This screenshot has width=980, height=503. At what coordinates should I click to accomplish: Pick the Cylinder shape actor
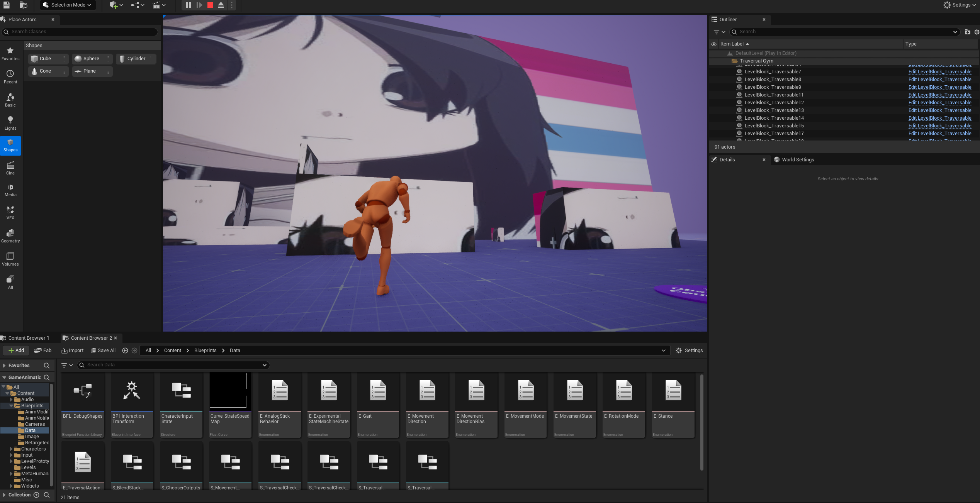click(136, 59)
